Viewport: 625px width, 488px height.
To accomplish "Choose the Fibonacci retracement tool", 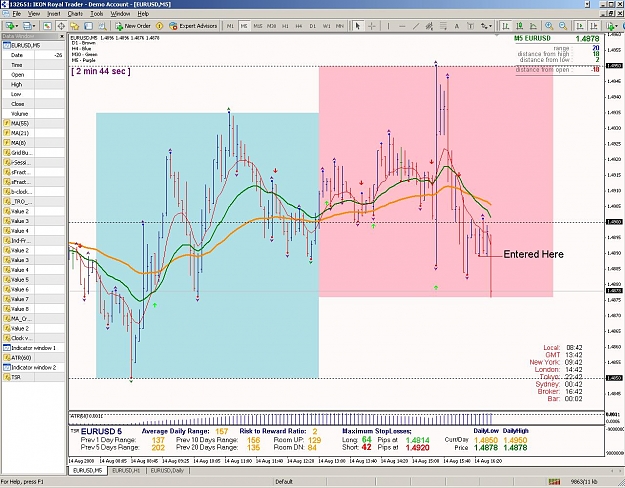I will click(x=443, y=26).
